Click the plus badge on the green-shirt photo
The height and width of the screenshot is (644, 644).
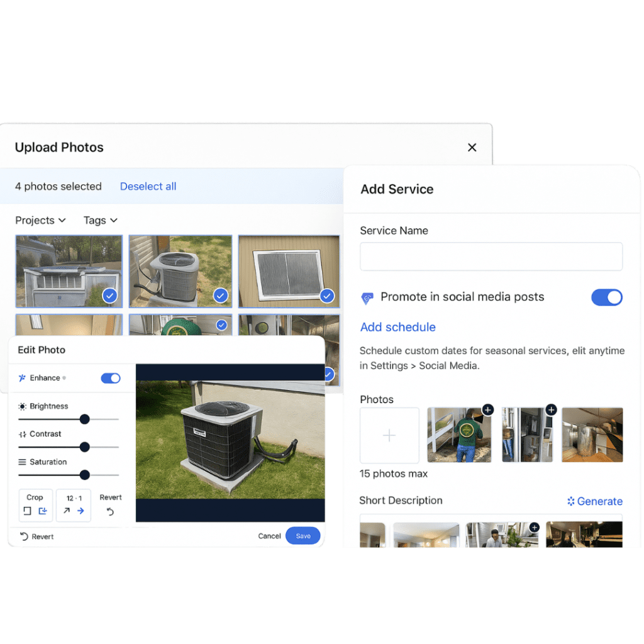click(x=487, y=410)
